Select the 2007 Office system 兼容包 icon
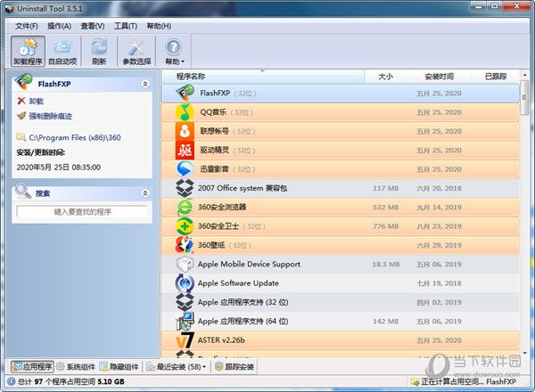The width and height of the screenshot is (535, 392). 185,188
